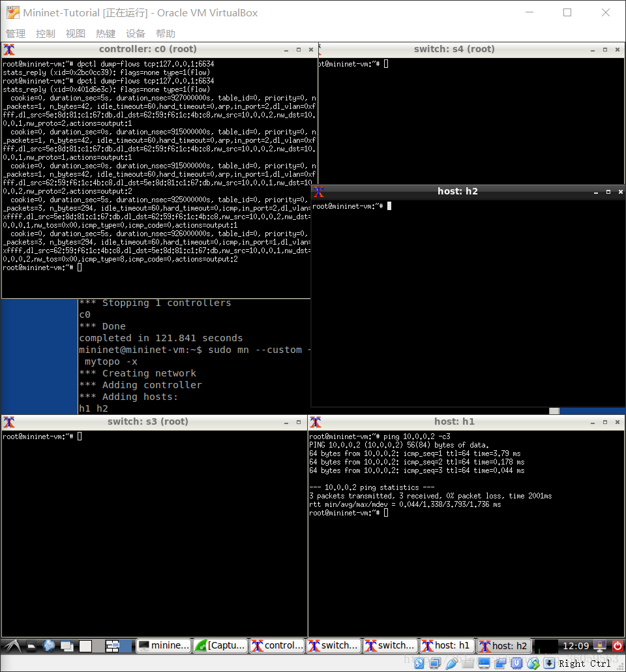Click the prompt in switch s3 terminal
Image resolution: width=626 pixels, height=672 pixels.
(42, 436)
